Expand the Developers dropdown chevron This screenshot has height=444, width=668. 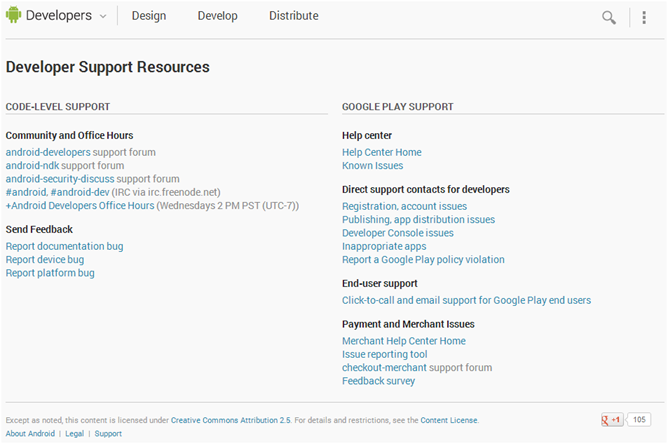[103, 17]
